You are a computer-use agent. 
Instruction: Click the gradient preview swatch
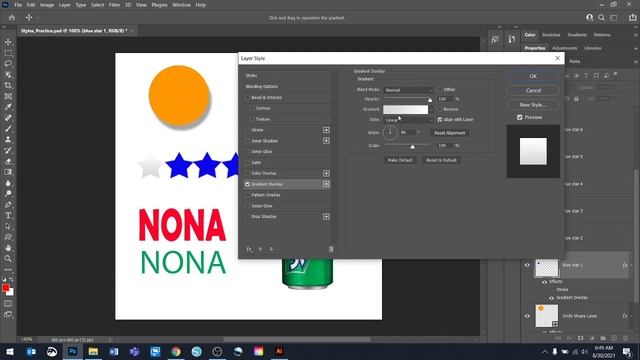pyautogui.click(x=405, y=109)
